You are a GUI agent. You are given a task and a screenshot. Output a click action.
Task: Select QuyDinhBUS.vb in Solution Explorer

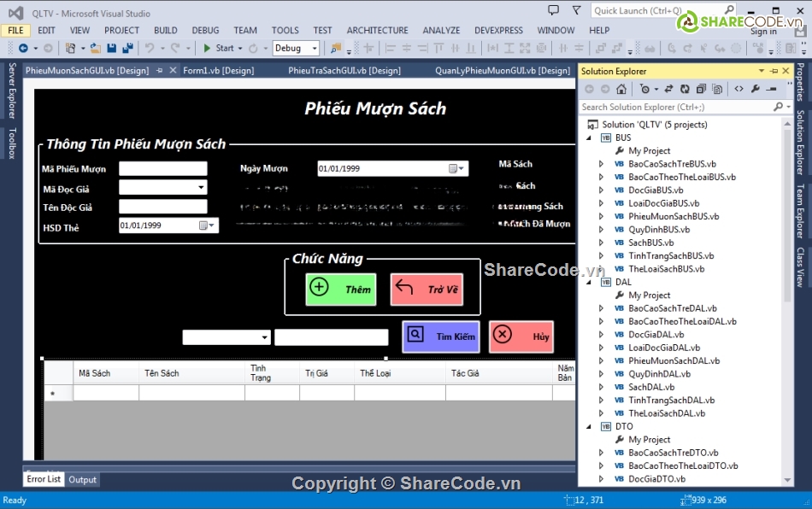[x=659, y=229]
